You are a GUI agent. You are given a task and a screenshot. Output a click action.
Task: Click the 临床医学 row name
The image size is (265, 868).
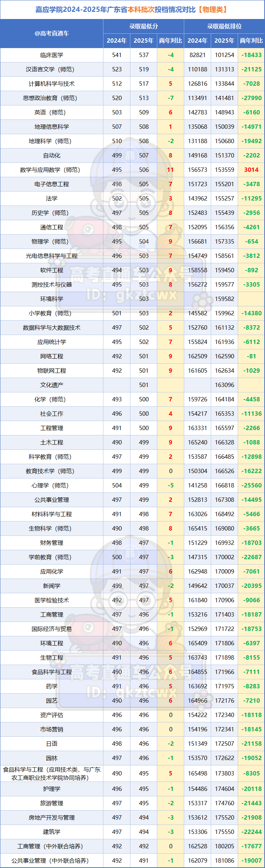(x=52, y=55)
